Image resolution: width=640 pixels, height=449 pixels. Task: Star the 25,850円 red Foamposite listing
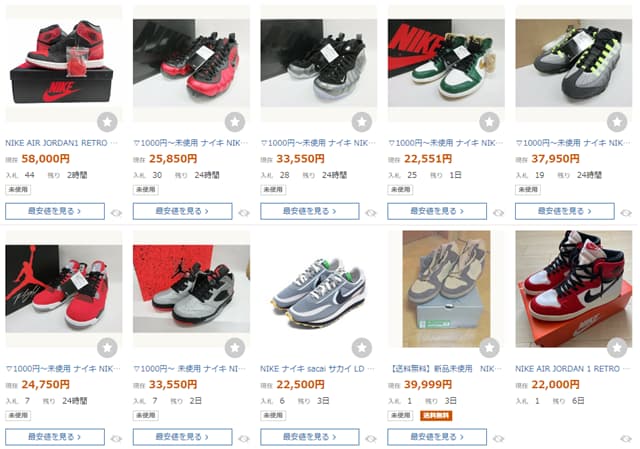click(235, 122)
